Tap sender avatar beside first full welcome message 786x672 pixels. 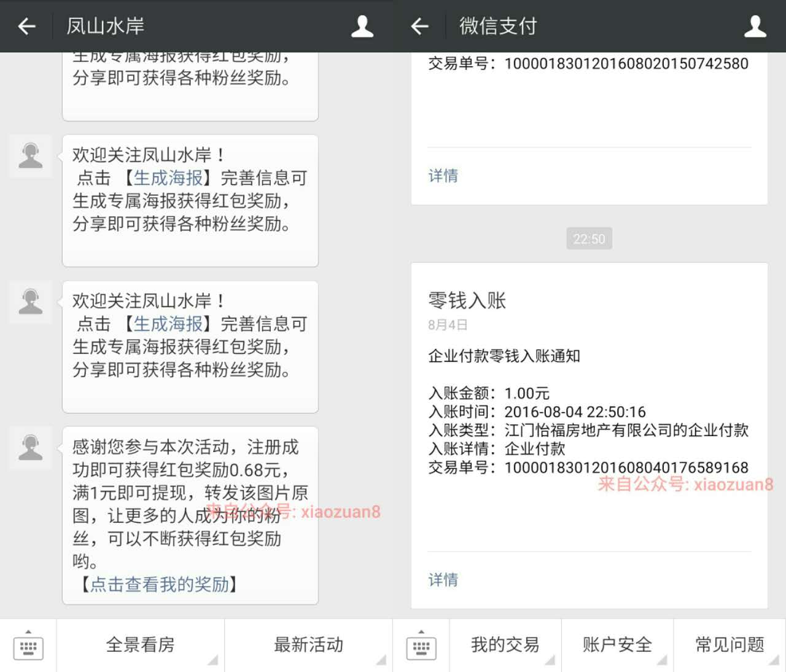tap(31, 155)
